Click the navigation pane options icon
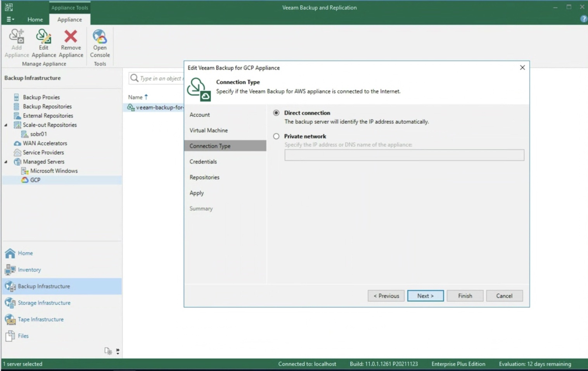This screenshot has width=588, height=371. tap(108, 351)
